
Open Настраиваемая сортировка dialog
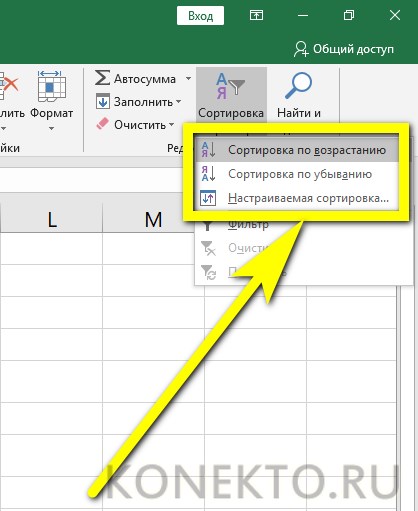(297, 198)
